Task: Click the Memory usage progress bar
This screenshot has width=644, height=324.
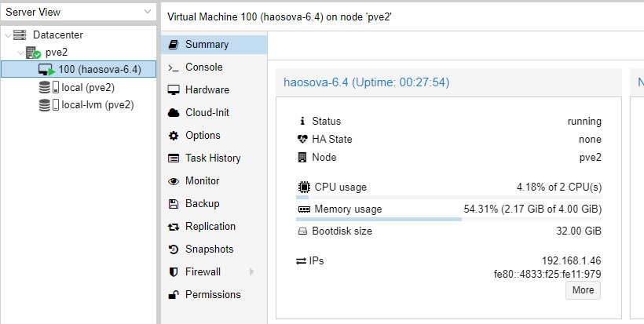Action: [448, 220]
